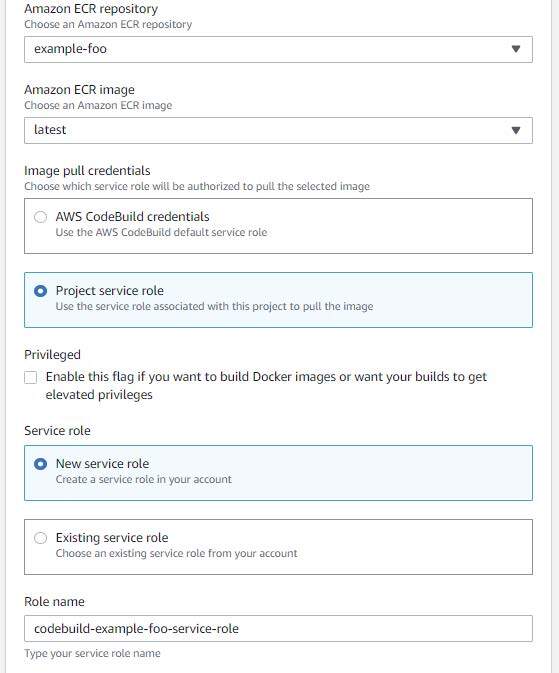Viewport: 559px width, 673px height.
Task: Choose the Existing service role radio button
Action: point(40,538)
